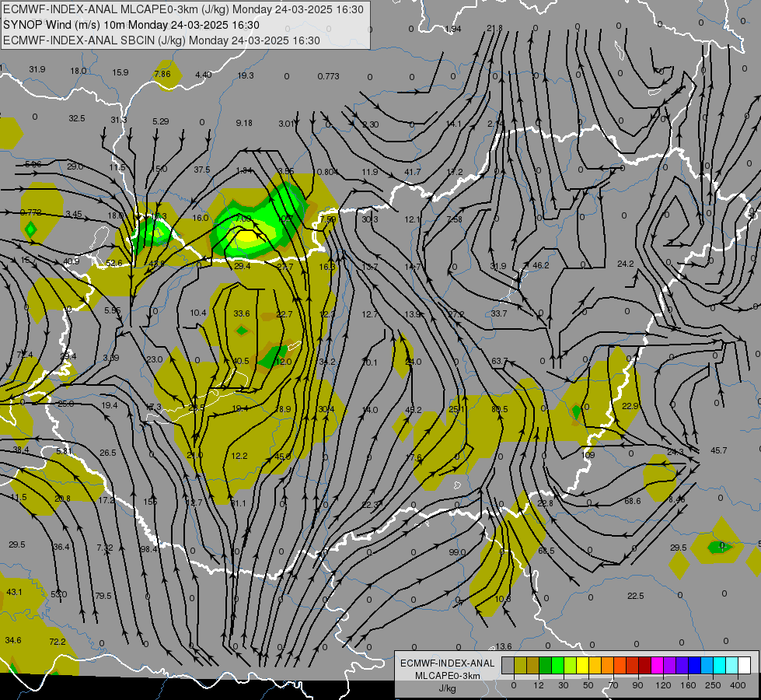
Task: Click the 34.6 value on the map
Action: [x=13, y=640]
